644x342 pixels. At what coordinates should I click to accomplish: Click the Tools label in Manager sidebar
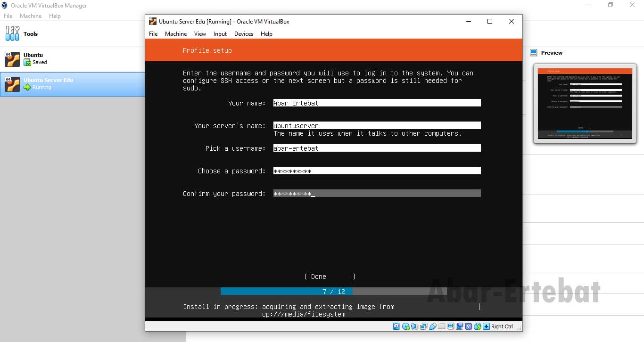click(x=31, y=34)
